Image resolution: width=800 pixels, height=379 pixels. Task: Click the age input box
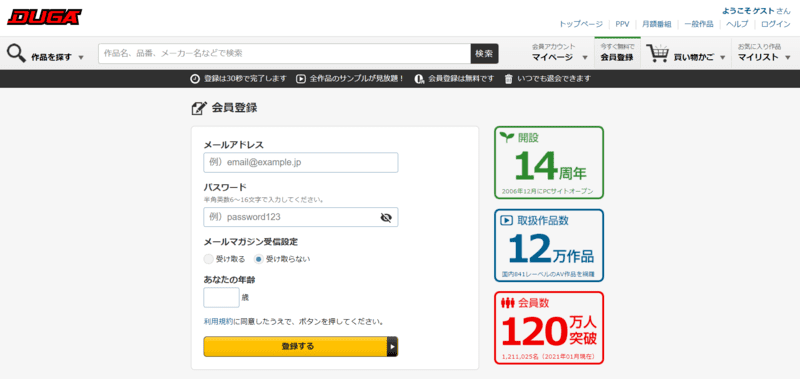coord(221,297)
